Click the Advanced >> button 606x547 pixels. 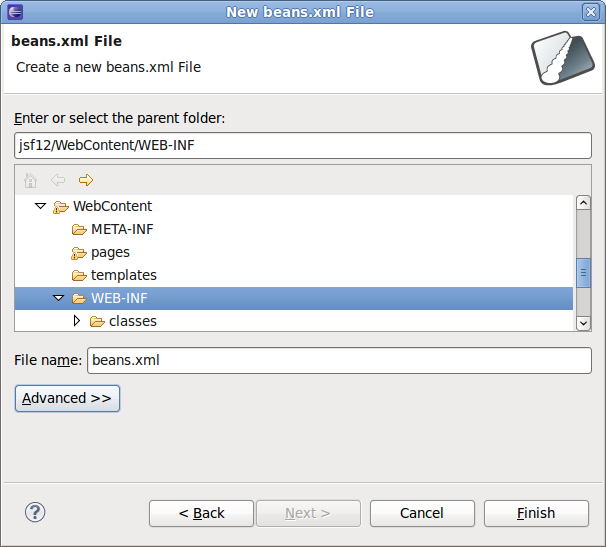pyautogui.click(x=67, y=398)
